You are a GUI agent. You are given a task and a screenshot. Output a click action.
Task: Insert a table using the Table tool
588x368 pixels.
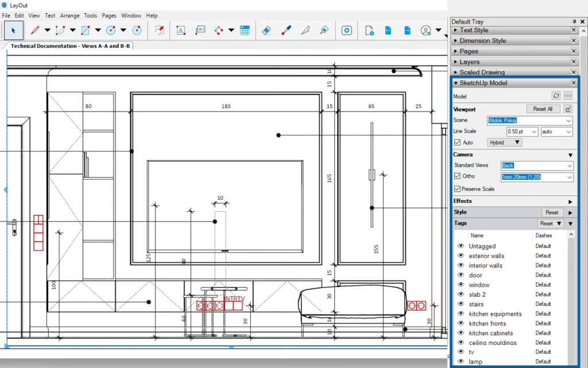245,30
